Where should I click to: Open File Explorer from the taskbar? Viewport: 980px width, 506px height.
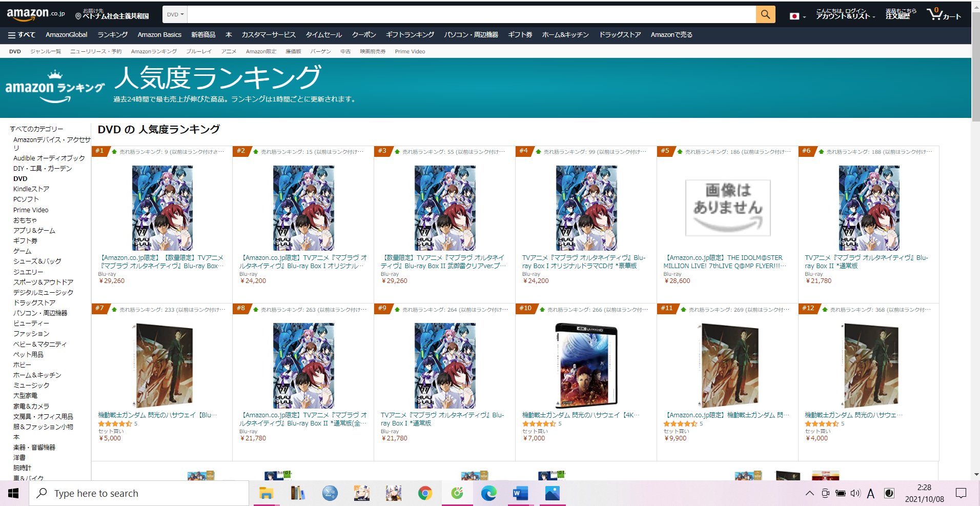coord(266,493)
